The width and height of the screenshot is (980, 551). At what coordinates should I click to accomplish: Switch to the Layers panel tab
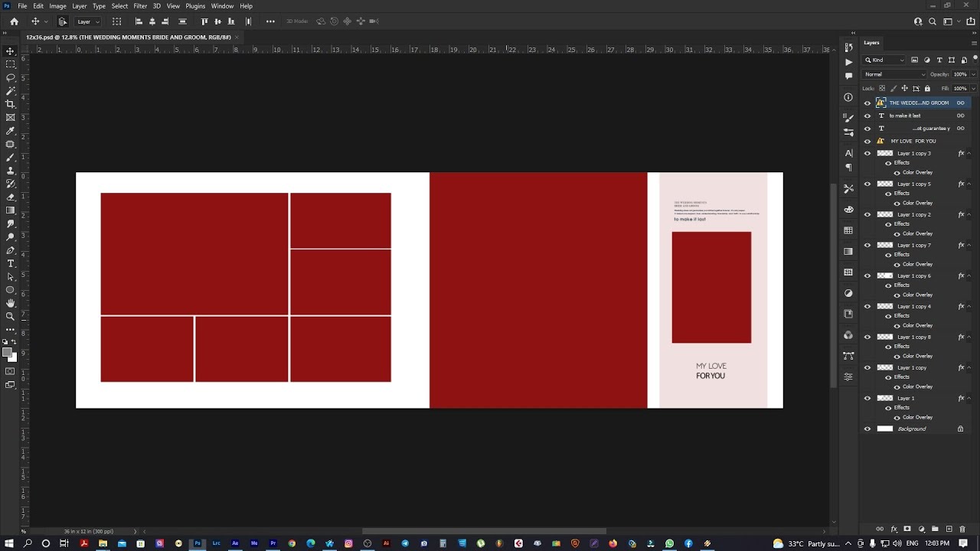click(872, 43)
